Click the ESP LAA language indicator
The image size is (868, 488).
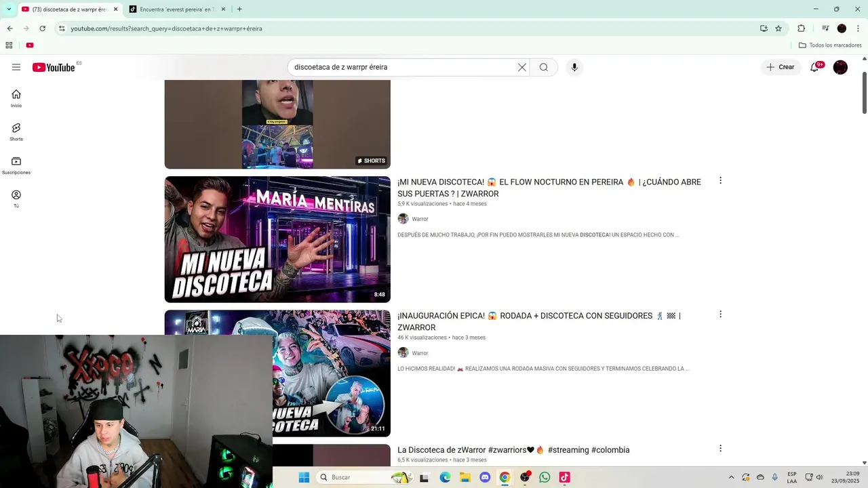pos(792,477)
